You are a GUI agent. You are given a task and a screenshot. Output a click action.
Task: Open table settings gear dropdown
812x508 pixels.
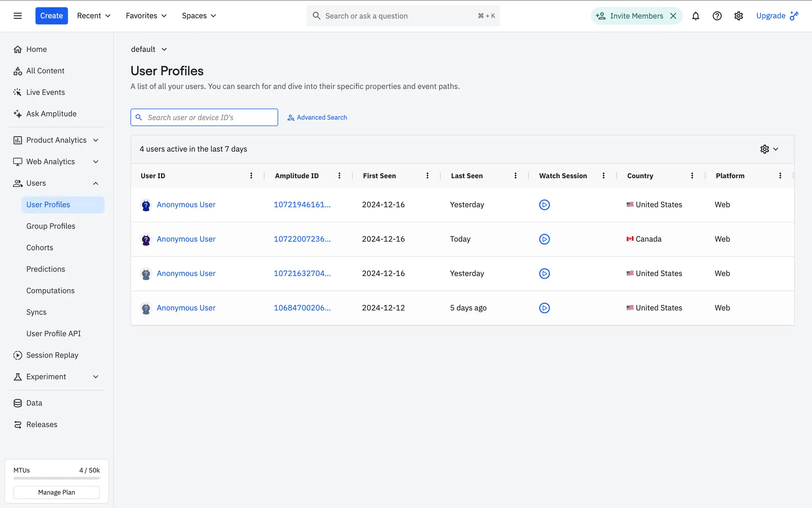769,149
